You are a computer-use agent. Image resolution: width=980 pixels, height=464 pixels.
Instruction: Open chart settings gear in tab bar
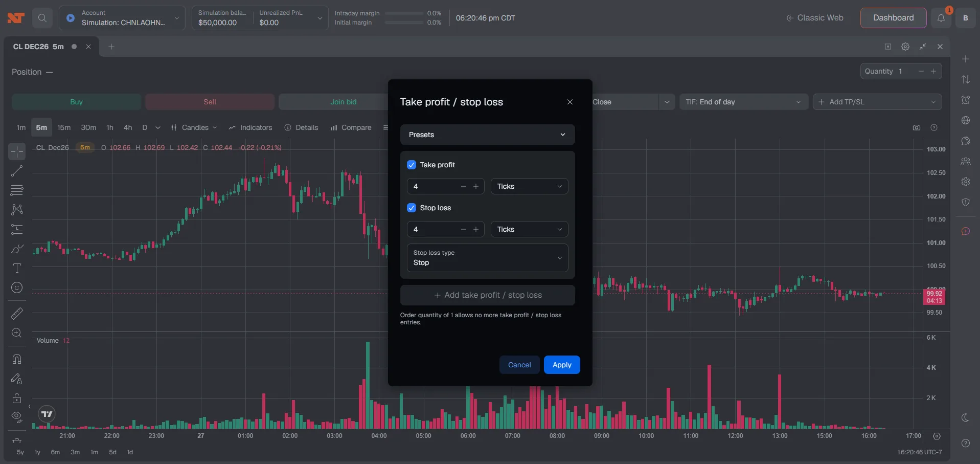tap(905, 47)
